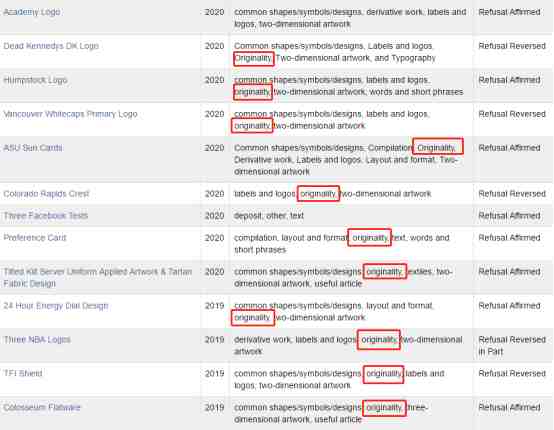Open the TFI Shield link
Image resolution: width=554 pixels, height=430 pixels.
[x=23, y=373]
